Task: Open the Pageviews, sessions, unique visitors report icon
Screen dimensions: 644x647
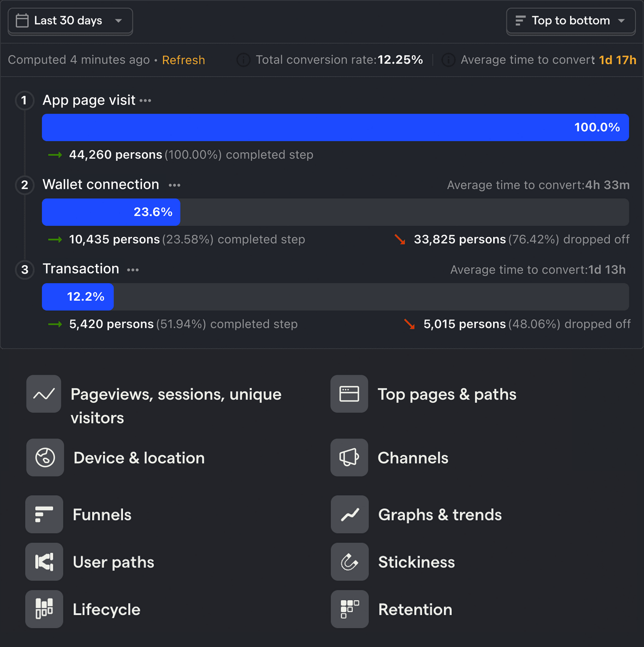Action: [44, 394]
